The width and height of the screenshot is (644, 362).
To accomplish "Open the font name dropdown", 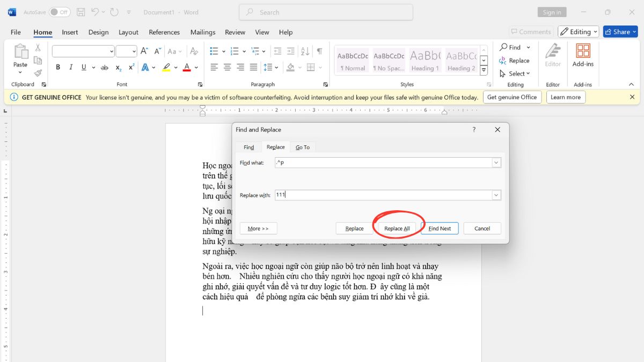I will (x=112, y=51).
